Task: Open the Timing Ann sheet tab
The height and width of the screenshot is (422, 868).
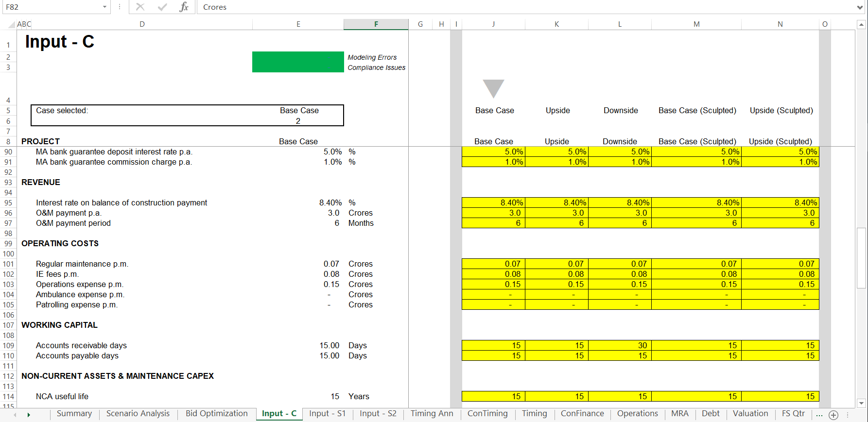Action: [x=432, y=414]
